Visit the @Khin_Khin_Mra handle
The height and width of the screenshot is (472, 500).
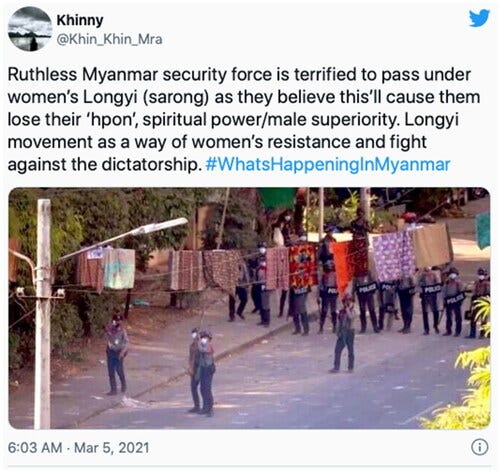[x=109, y=39]
